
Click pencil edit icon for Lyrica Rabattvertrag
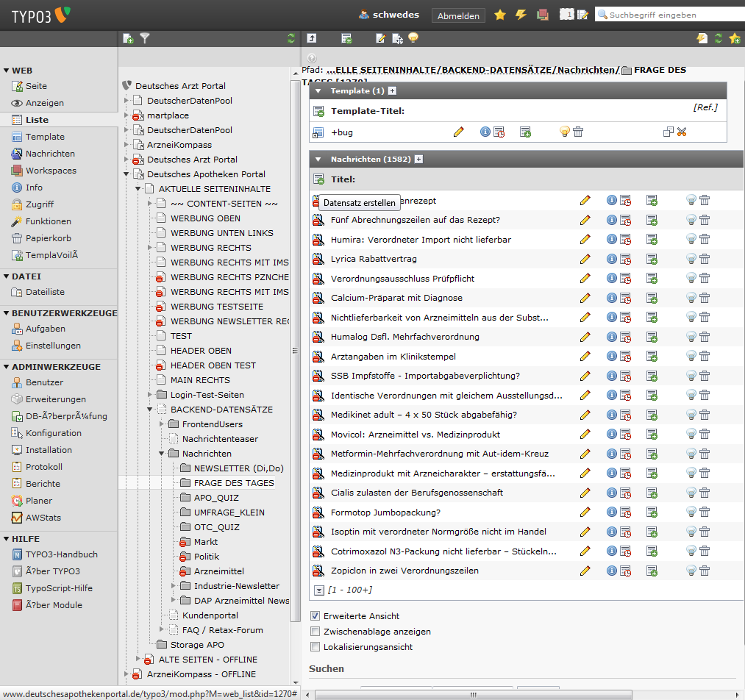pos(585,259)
